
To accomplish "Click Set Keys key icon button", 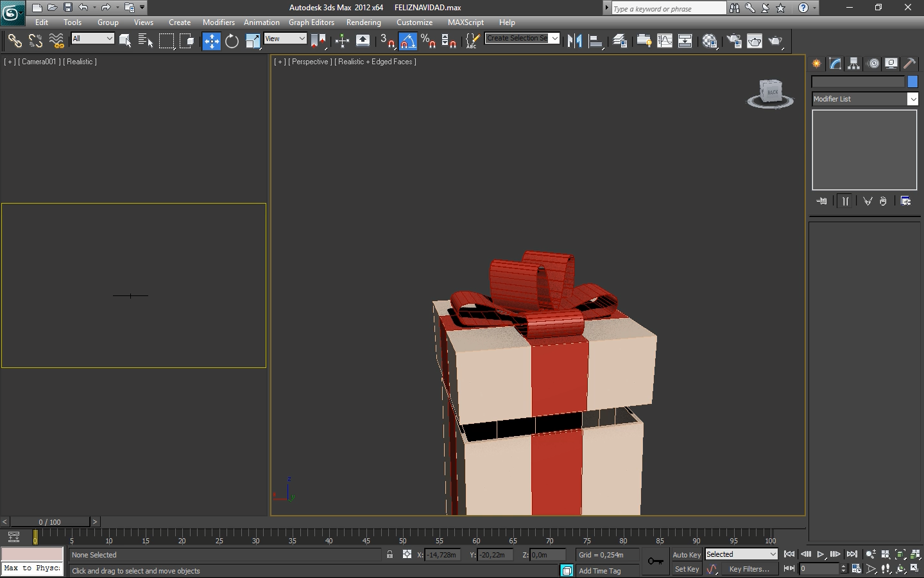I will coord(655,561).
